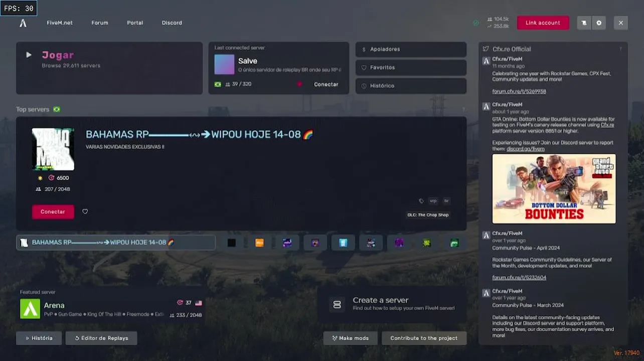Click the Arena featured server name
The height and width of the screenshot is (361, 644).
click(x=54, y=305)
